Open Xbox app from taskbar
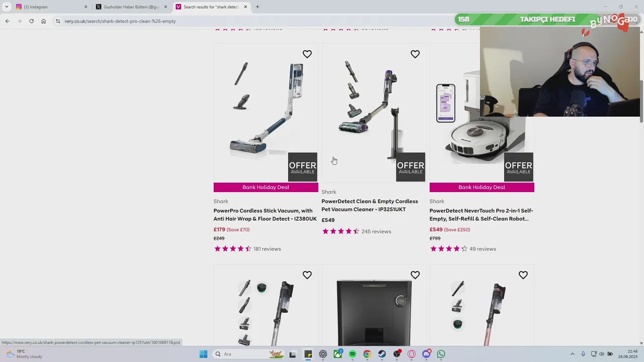Image resolution: width=644 pixels, height=362 pixels. coord(338,354)
